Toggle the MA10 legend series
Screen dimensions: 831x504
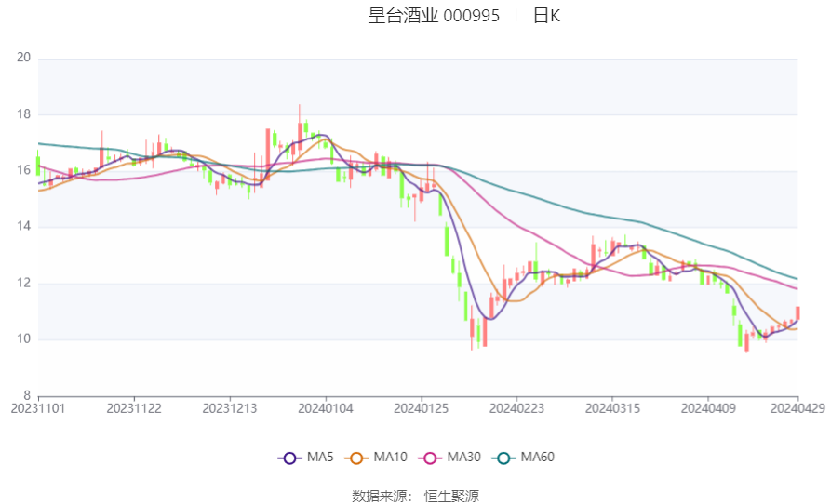(x=376, y=458)
